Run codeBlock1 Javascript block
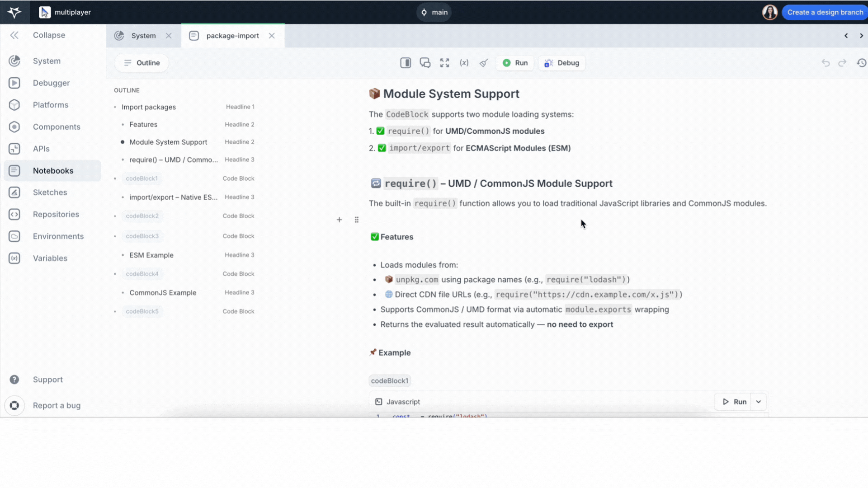868x488 pixels. [x=734, y=402]
